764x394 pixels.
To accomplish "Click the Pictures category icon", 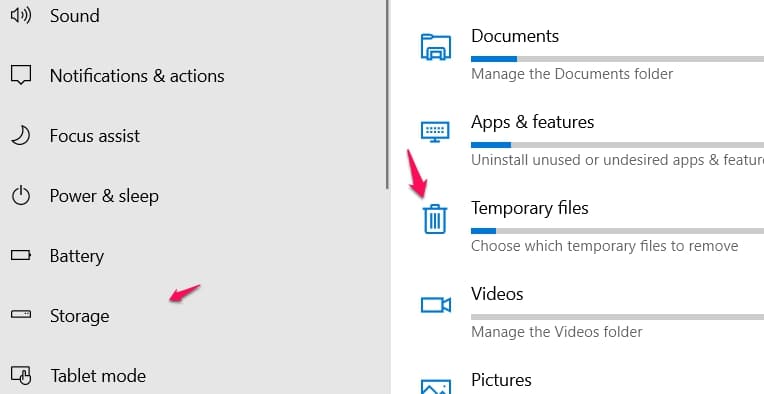I will 436,387.
